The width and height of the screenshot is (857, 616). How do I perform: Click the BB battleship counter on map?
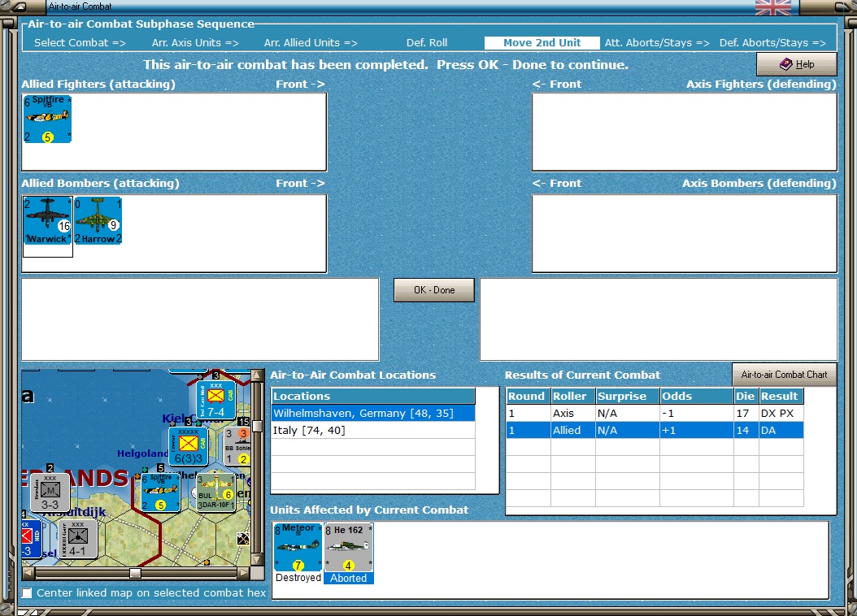coord(237,446)
